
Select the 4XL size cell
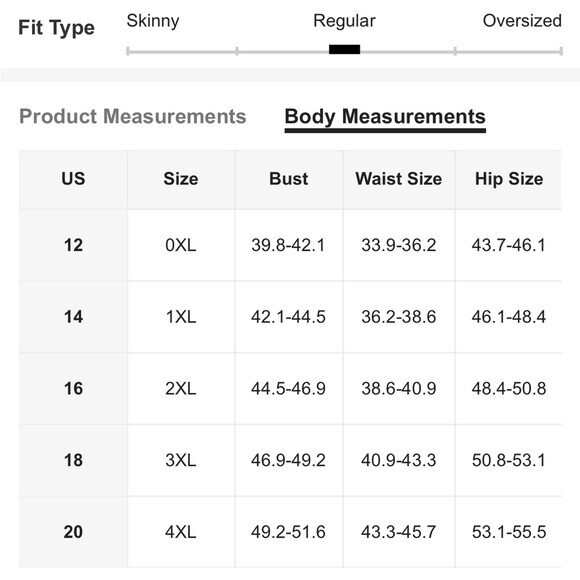(181, 532)
